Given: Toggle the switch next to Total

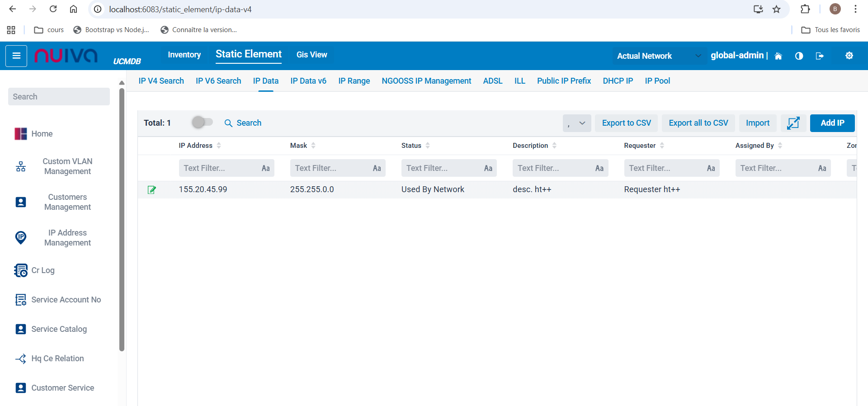Looking at the screenshot, I should pos(202,123).
